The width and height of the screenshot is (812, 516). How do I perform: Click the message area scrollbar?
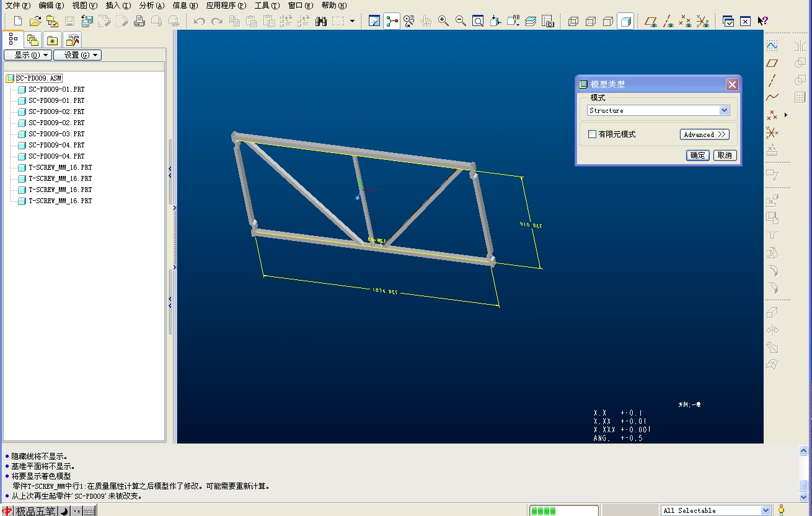point(803,473)
